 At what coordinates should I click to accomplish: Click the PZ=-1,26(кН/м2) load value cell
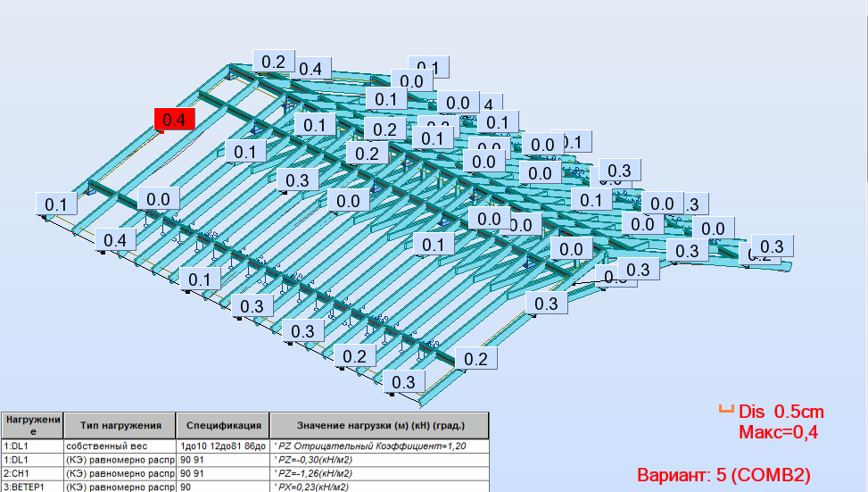[380, 473]
